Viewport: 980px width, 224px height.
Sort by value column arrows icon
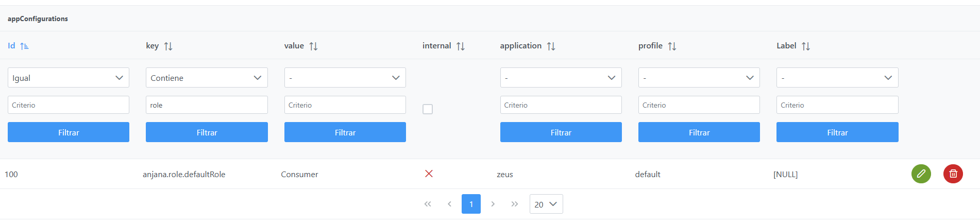click(x=313, y=46)
